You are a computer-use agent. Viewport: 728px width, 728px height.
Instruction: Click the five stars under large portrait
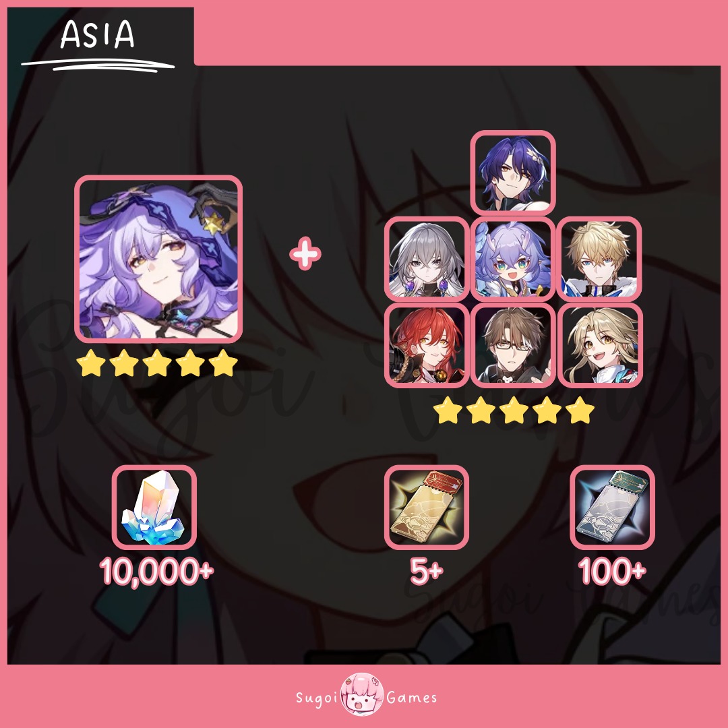coord(157,363)
